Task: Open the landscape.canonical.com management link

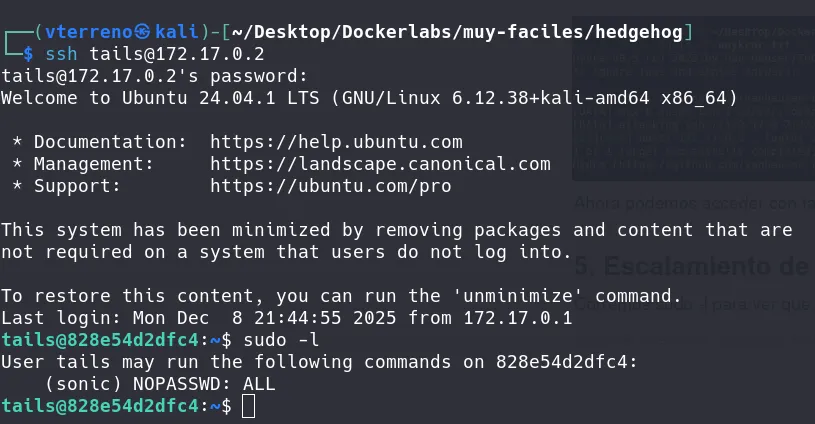Action: pyautogui.click(x=380, y=164)
